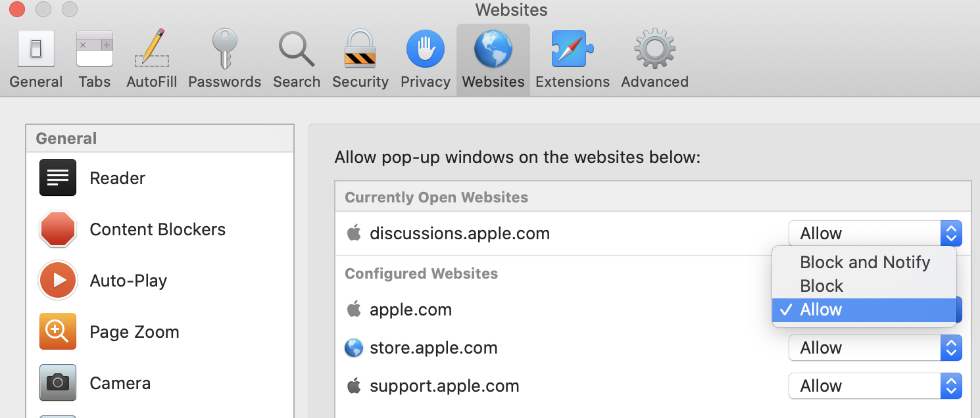Click the Content Blockers stop-sign icon

click(58, 229)
